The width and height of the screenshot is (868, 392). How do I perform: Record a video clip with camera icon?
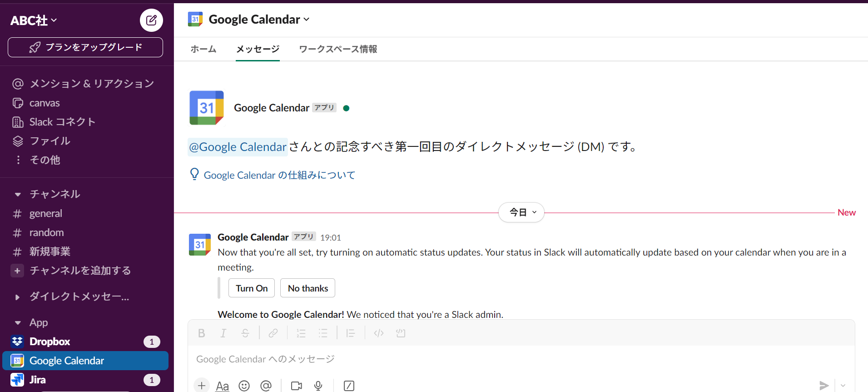(x=297, y=386)
